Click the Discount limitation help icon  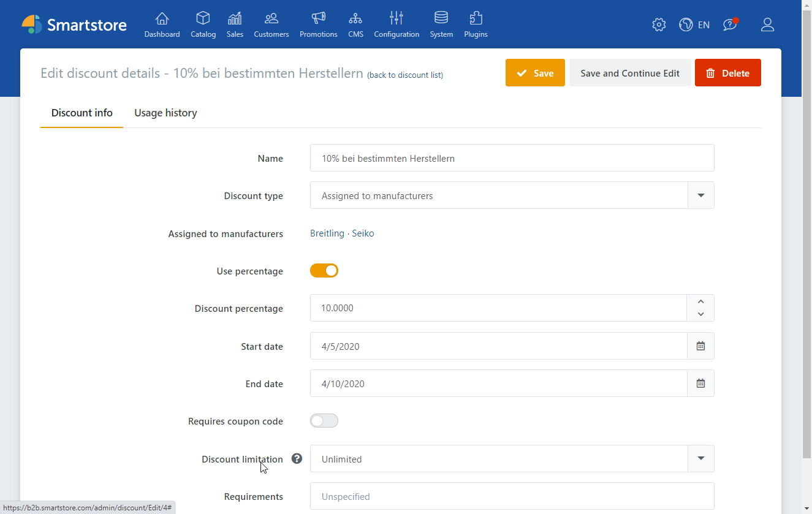pos(297,458)
